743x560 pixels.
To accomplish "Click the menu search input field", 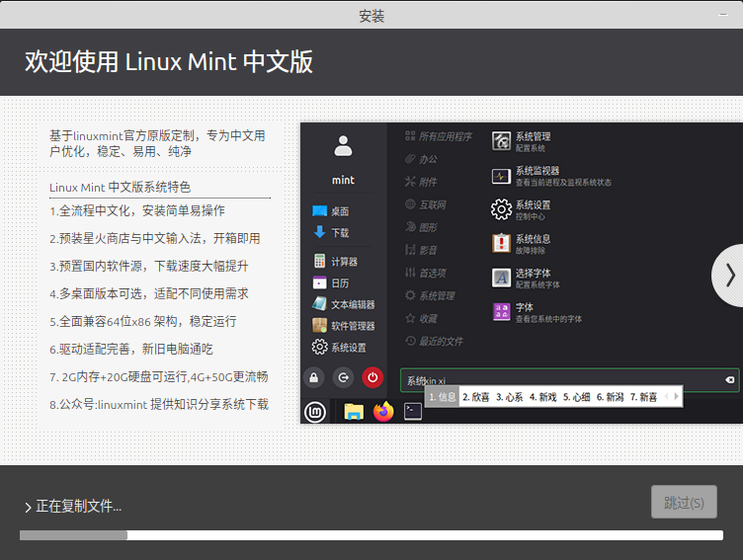I will [x=569, y=380].
